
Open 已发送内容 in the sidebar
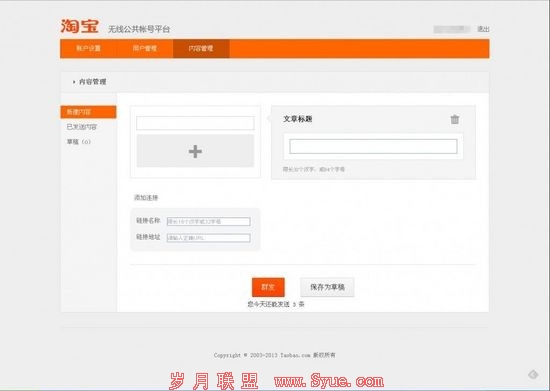click(82, 127)
